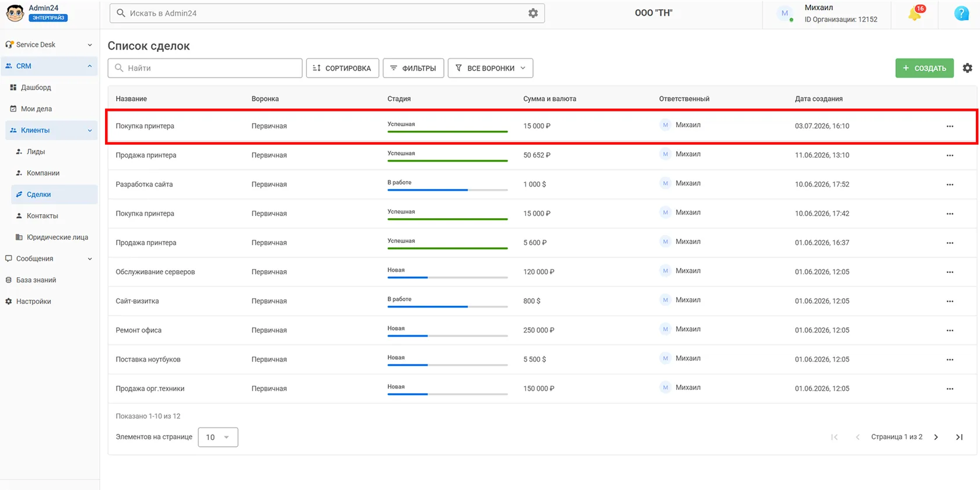Viewport: 980px width, 490px height.
Task: Open База знаний in sidebar
Action: pyautogui.click(x=36, y=280)
